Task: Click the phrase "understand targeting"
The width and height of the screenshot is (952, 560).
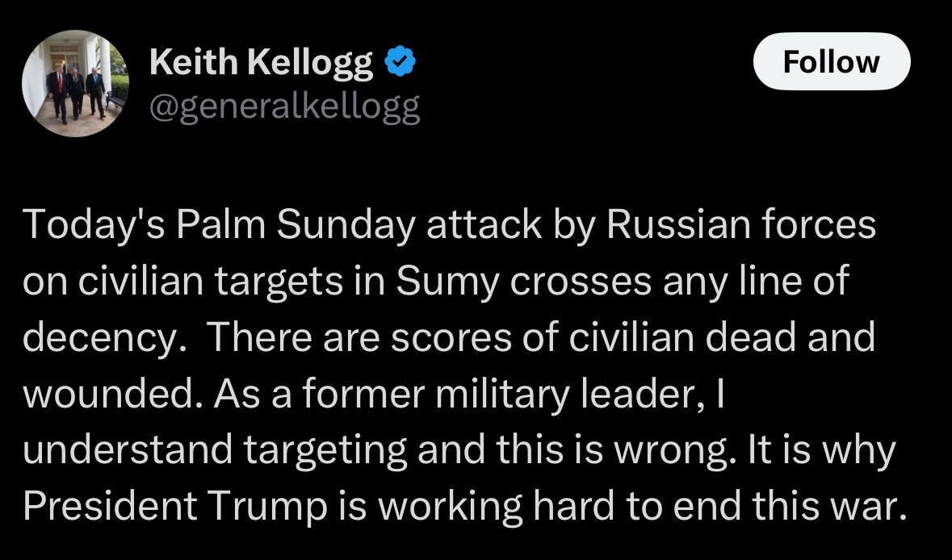Action: (214, 449)
